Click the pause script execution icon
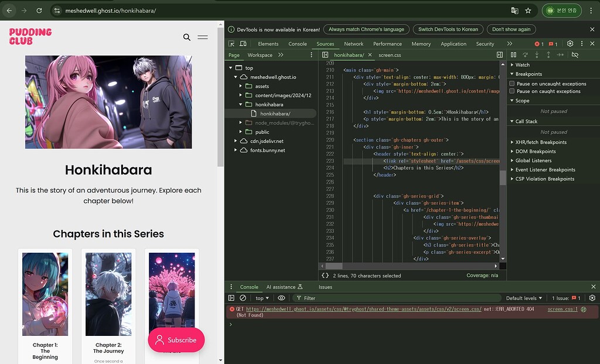The image size is (600, 364). [513, 55]
